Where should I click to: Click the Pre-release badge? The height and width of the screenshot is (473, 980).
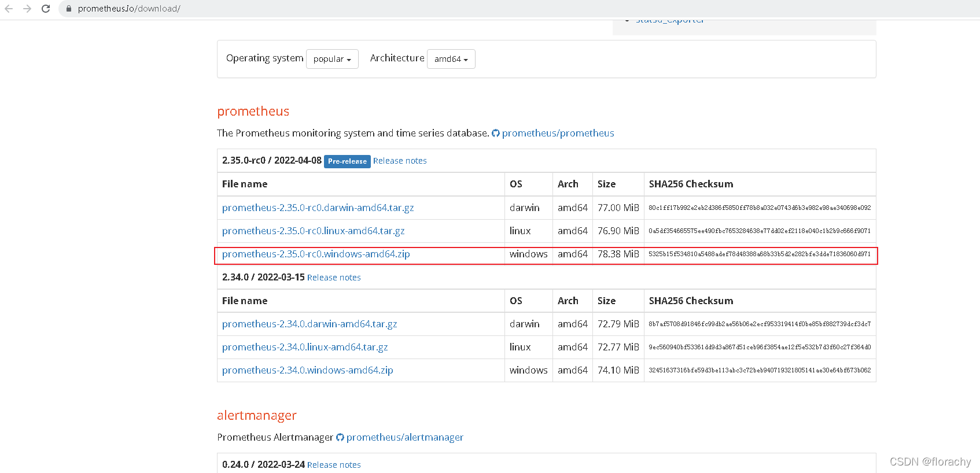(x=347, y=161)
